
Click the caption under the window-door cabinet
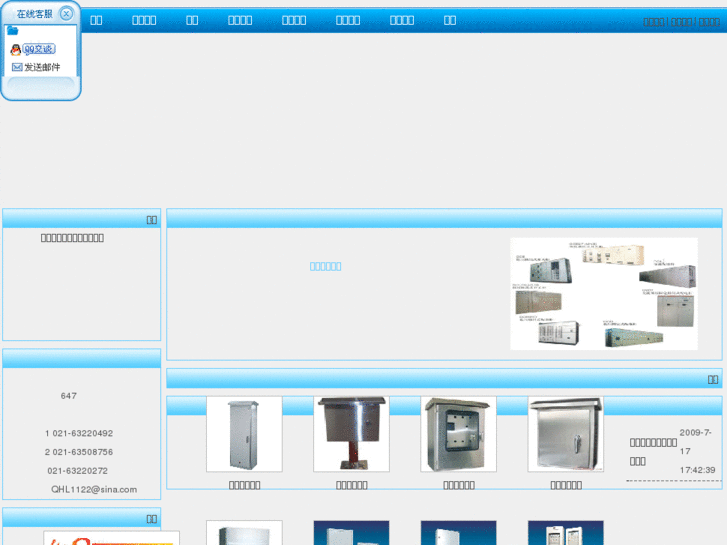[459, 485]
